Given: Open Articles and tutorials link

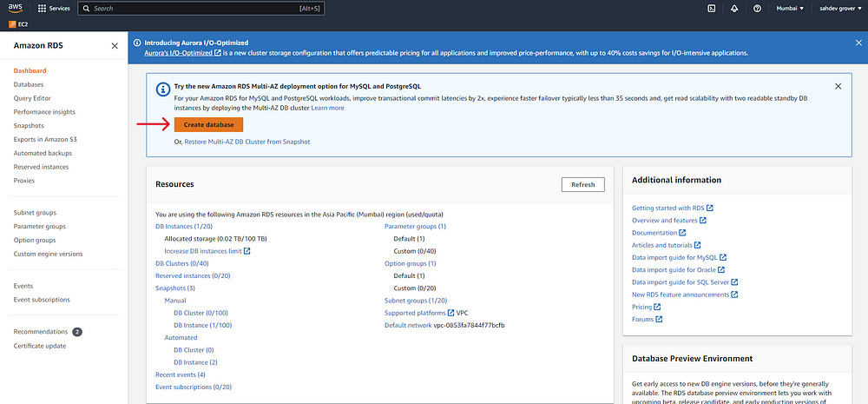Looking at the screenshot, I should (667, 245).
